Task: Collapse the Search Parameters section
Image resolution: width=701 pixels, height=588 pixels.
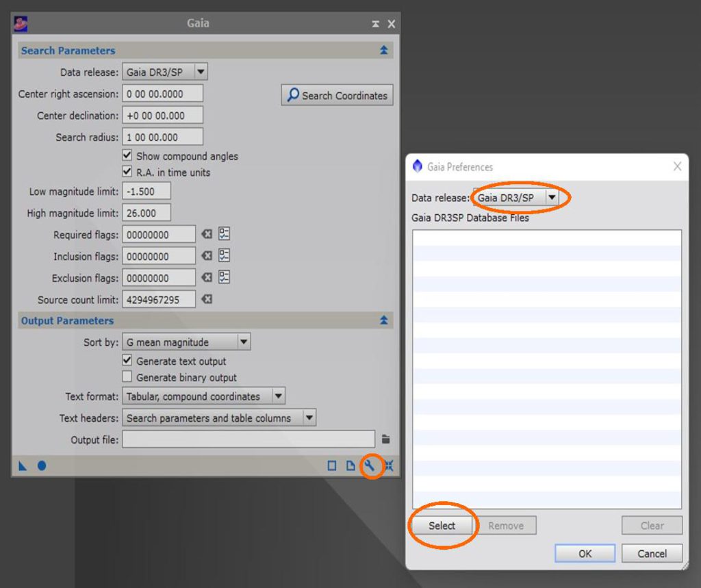Action: point(384,51)
